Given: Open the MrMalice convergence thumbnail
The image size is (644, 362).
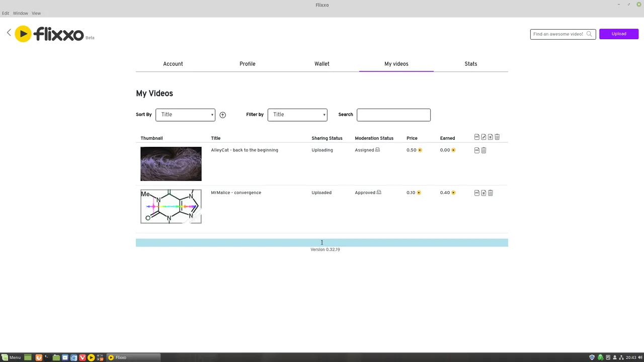Looking at the screenshot, I should (171, 207).
